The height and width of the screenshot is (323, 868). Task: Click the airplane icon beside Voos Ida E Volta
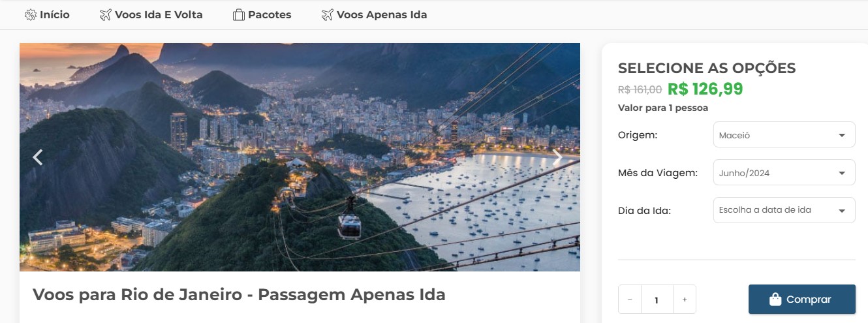tap(106, 14)
